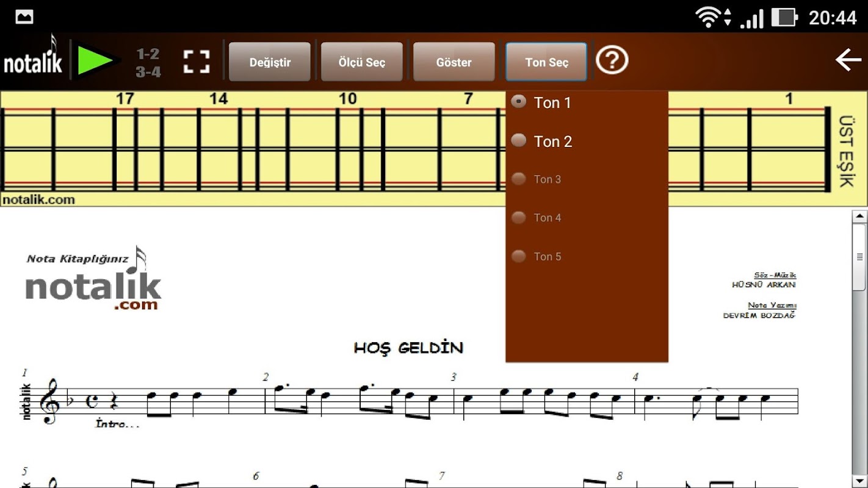The height and width of the screenshot is (488, 868).
Task: Open the help question mark icon
Action: [x=612, y=60]
